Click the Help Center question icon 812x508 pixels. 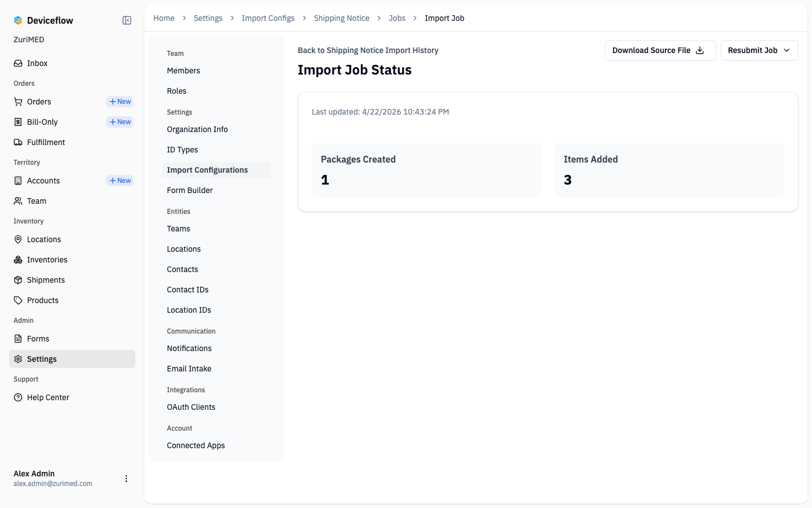point(18,397)
